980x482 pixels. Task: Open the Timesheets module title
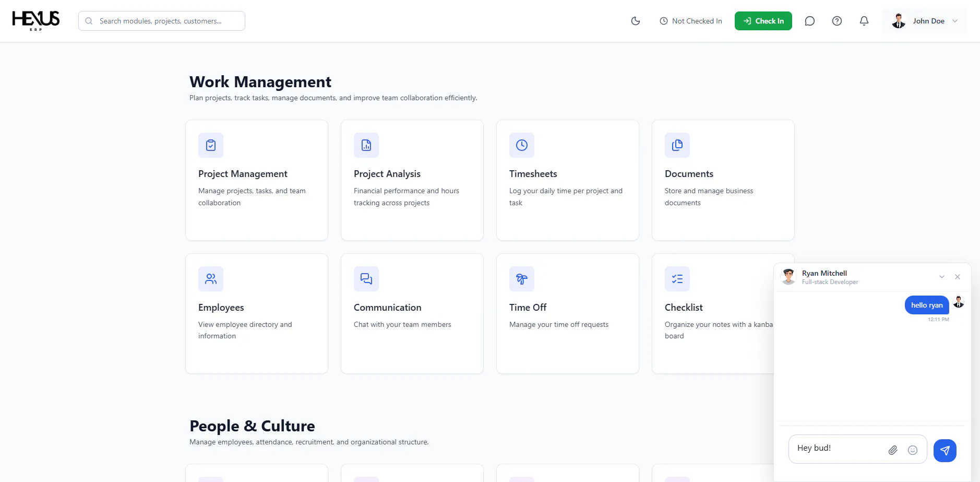533,174
